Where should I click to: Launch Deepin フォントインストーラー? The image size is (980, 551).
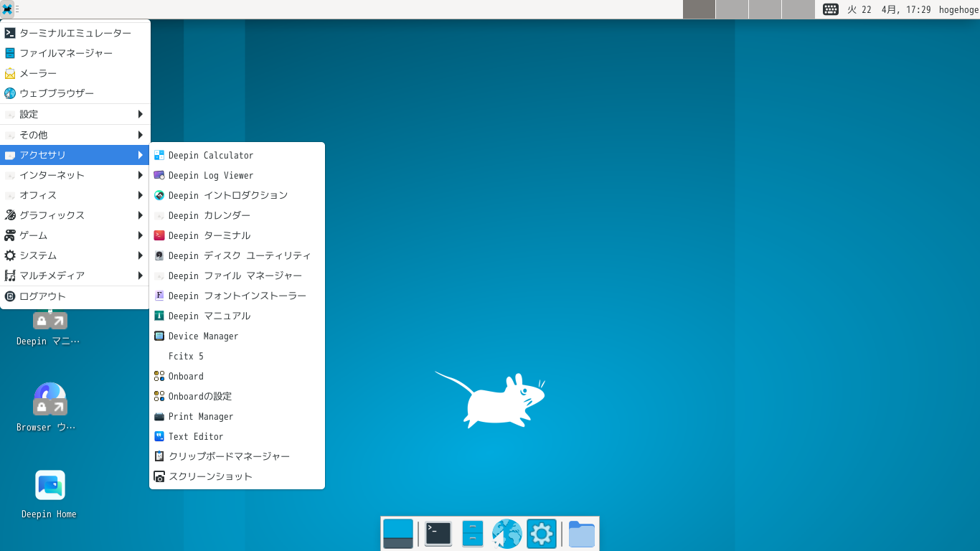click(x=237, y=296)
